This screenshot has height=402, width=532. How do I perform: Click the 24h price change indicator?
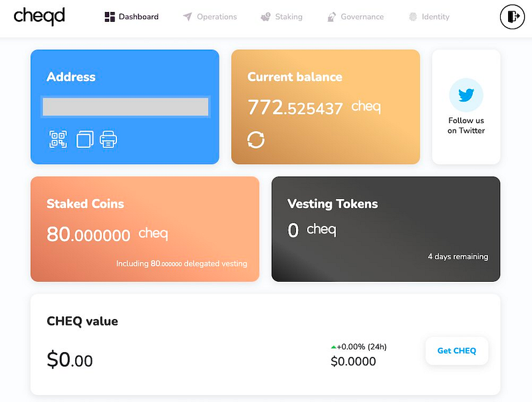358,346
